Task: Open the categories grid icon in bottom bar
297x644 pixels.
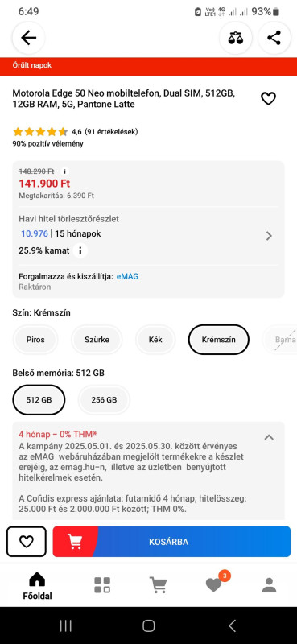Action: pyautogui.click(x=102, y=585)
